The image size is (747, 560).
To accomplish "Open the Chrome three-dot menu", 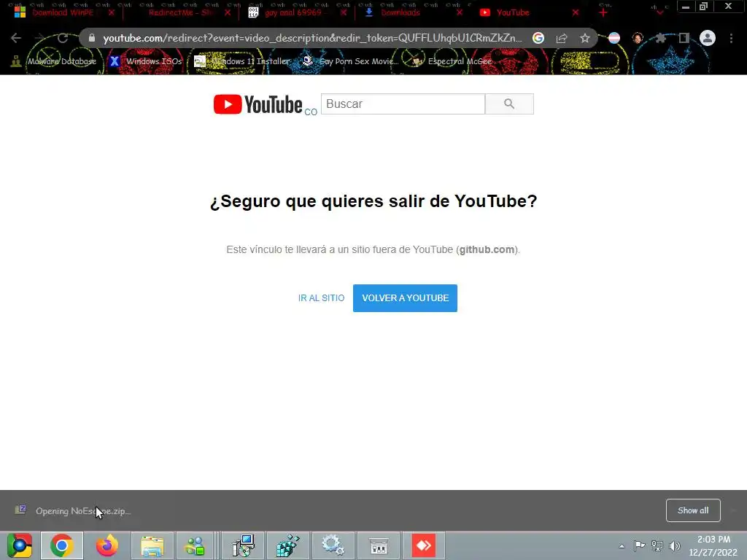I will [731, 38].
